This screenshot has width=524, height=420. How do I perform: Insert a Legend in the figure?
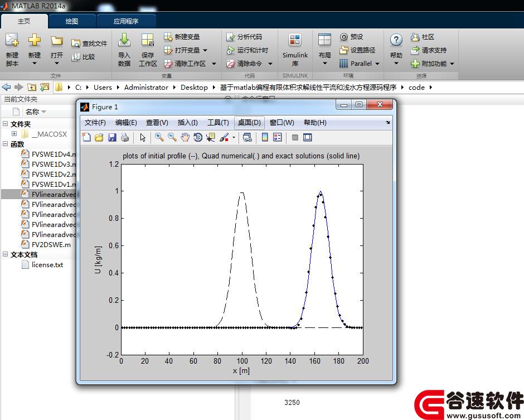278,137
